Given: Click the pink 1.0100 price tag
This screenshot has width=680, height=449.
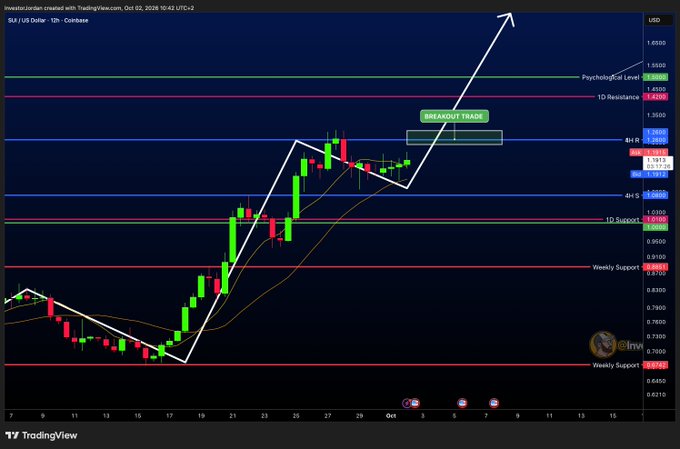Looking at the screenshot, I should [x=655, y=220].
